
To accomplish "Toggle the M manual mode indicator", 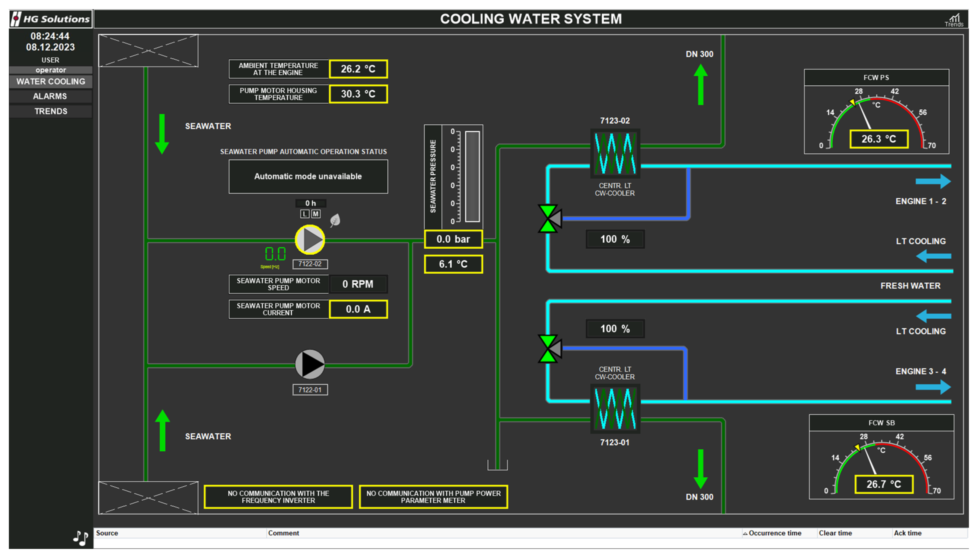I will coord(315,214).
